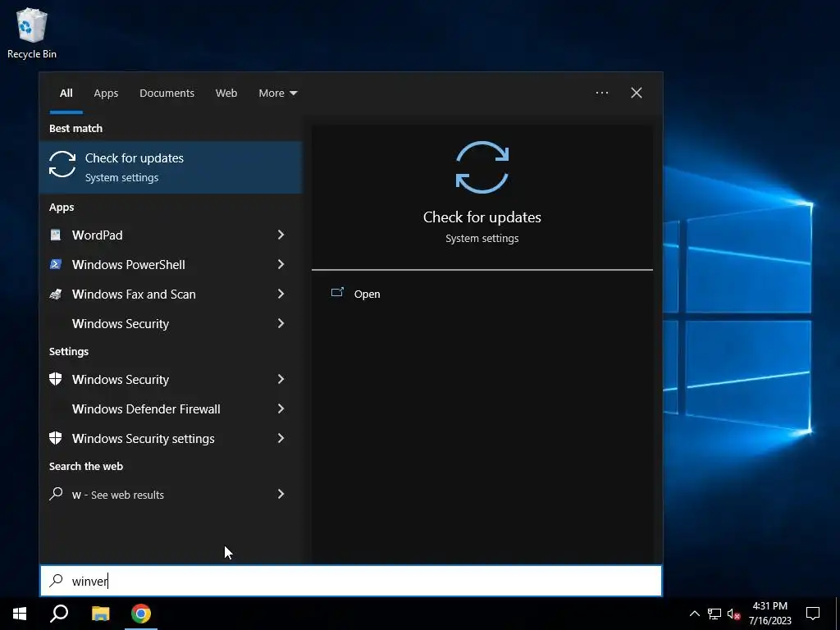Expand Windows Fax and Scan arrow

point(281,294)
